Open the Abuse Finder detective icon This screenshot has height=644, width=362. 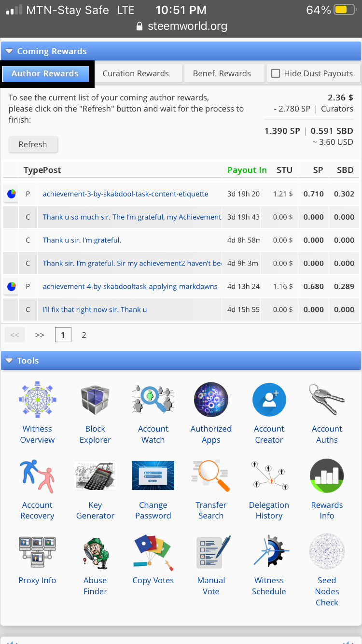pyautogui.click(x=95, y=551)
